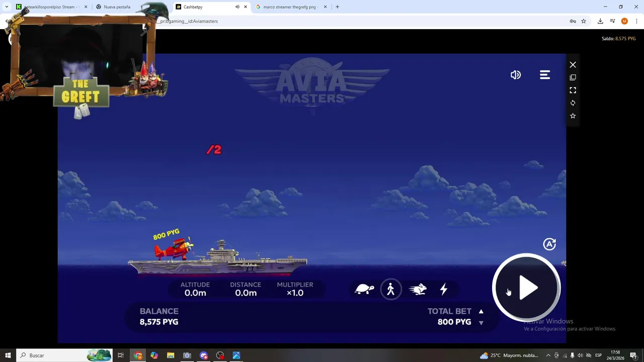The height and width of the screenshot is (362, 644).
Task: Start the flight with the play button
Action: click(x=526, y=288)
